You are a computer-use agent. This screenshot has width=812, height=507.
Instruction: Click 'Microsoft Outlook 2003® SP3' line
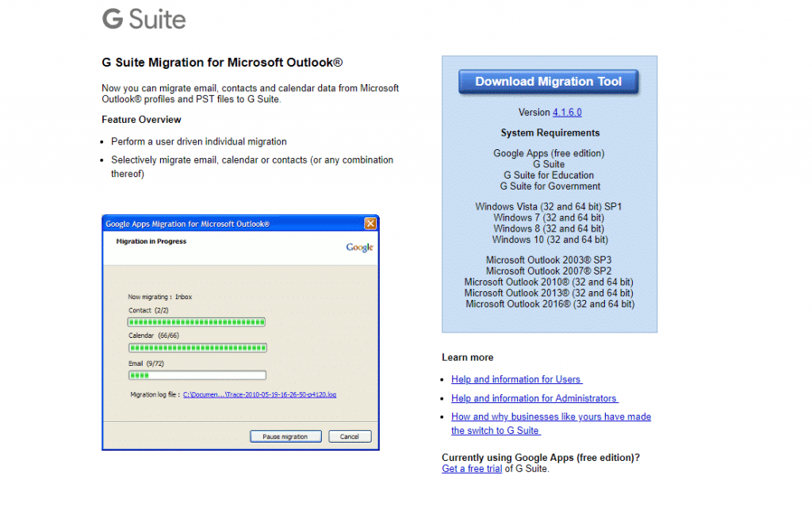[549, 259]
